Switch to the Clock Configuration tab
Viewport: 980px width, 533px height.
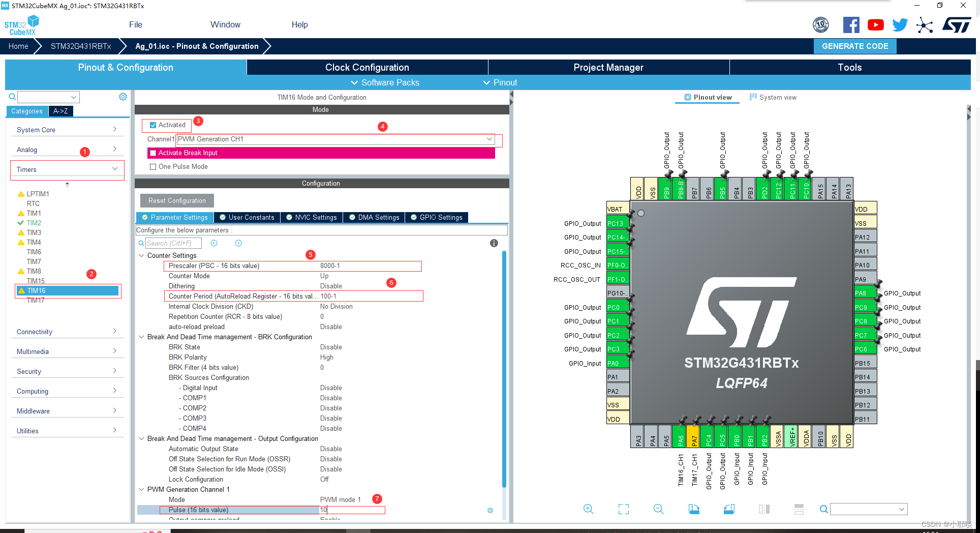[x=367, y=67]
